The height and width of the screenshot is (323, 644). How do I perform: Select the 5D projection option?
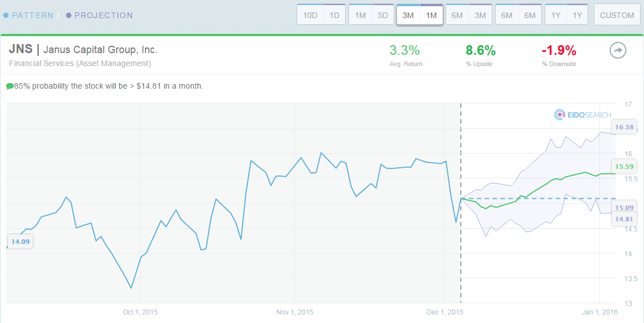point(383,15)
